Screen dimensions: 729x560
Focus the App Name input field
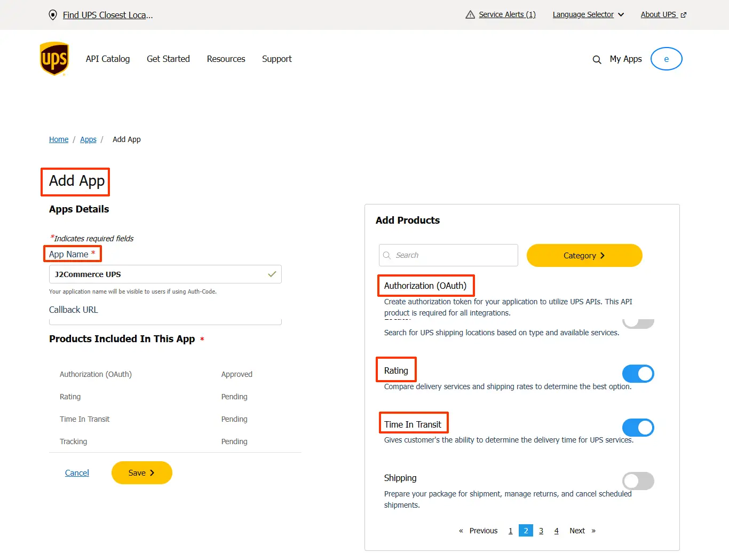coord(165,274)
